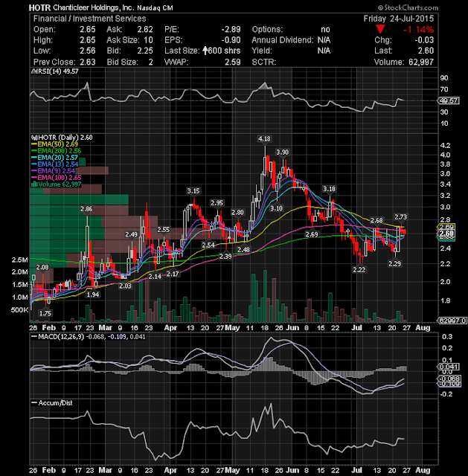Click the May label on the price chart axis
468x476 pixels.
point(233,328)
